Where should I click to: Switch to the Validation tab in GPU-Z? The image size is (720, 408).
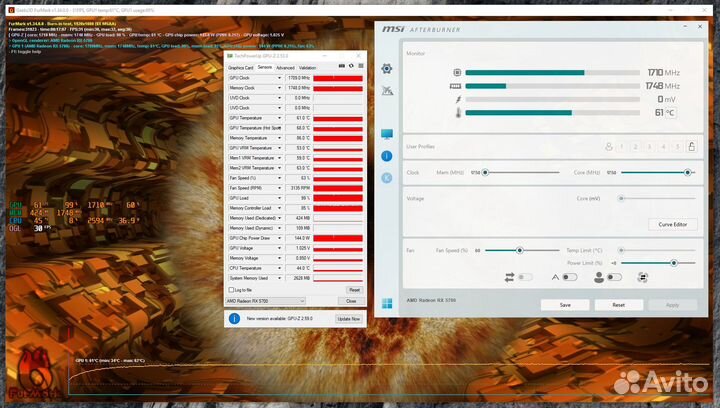point(307,68)
